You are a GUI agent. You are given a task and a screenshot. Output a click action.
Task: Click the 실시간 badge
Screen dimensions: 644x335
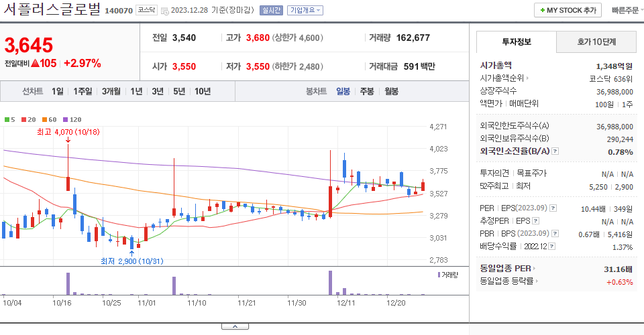tap(272, 10)
